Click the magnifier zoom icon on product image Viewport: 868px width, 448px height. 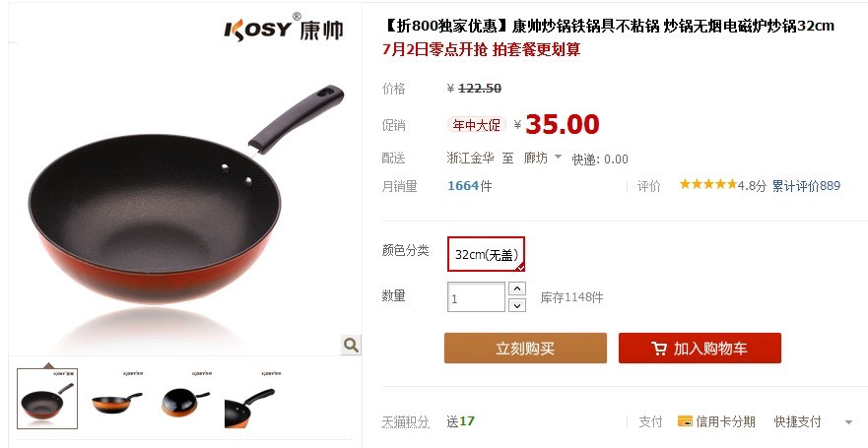[351, 346]
